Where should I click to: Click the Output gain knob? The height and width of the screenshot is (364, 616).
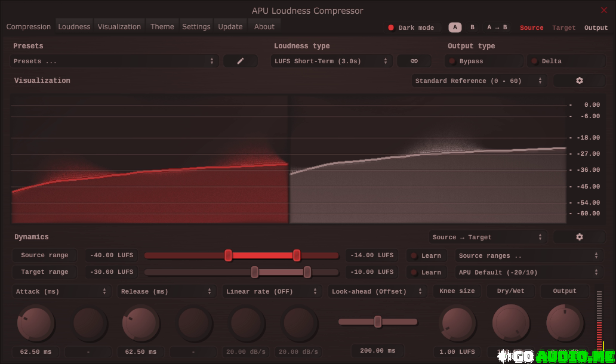(x=565, y=323)
